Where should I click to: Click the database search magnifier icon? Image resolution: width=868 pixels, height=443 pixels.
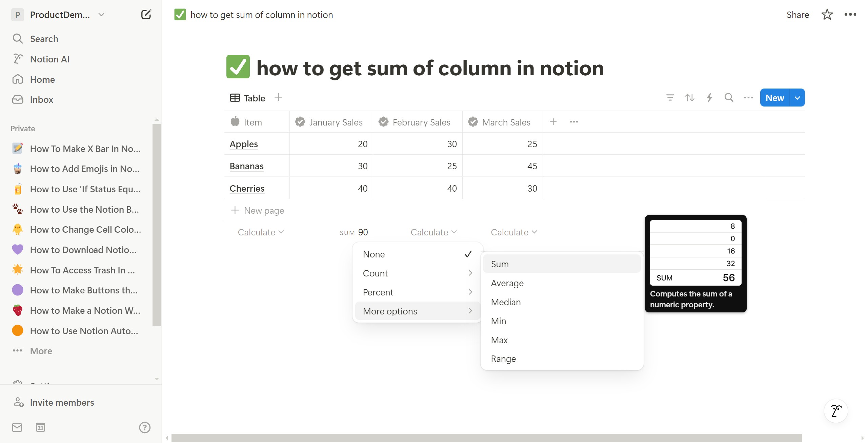[x=729, y=98]
